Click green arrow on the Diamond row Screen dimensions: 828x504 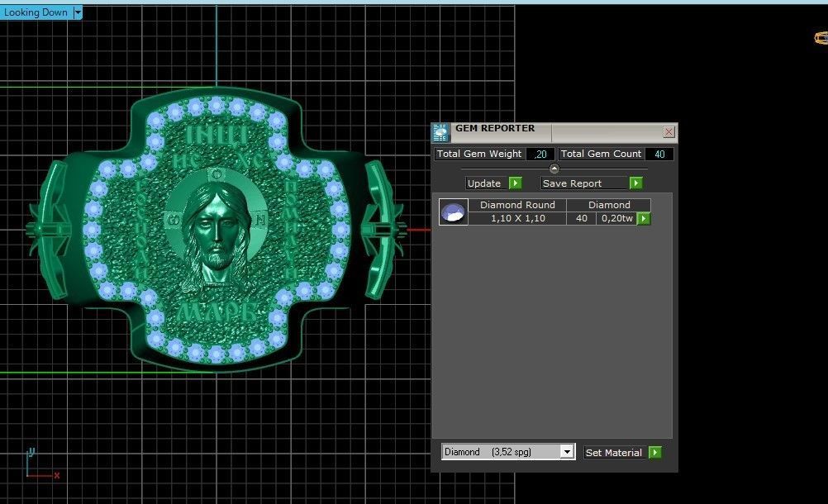tap(644, 218)
